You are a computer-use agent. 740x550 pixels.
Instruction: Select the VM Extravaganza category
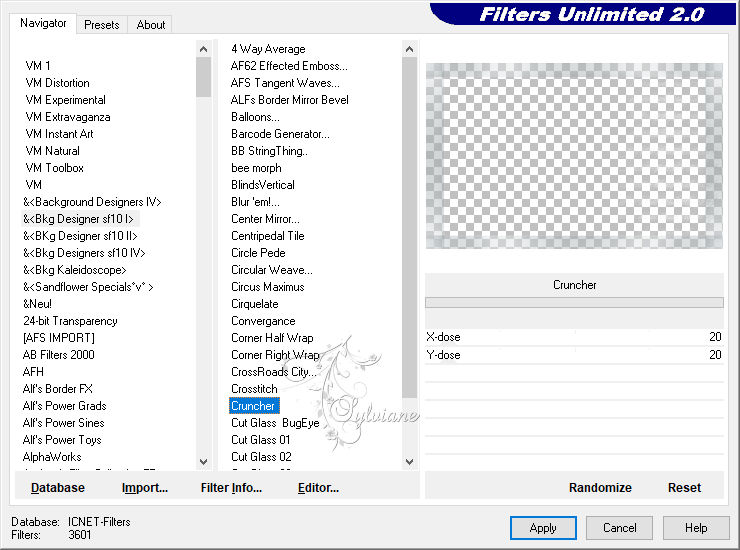(68, 117)
